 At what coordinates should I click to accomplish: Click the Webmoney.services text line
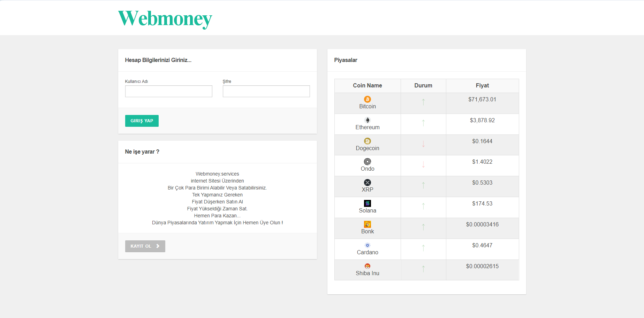217,174
